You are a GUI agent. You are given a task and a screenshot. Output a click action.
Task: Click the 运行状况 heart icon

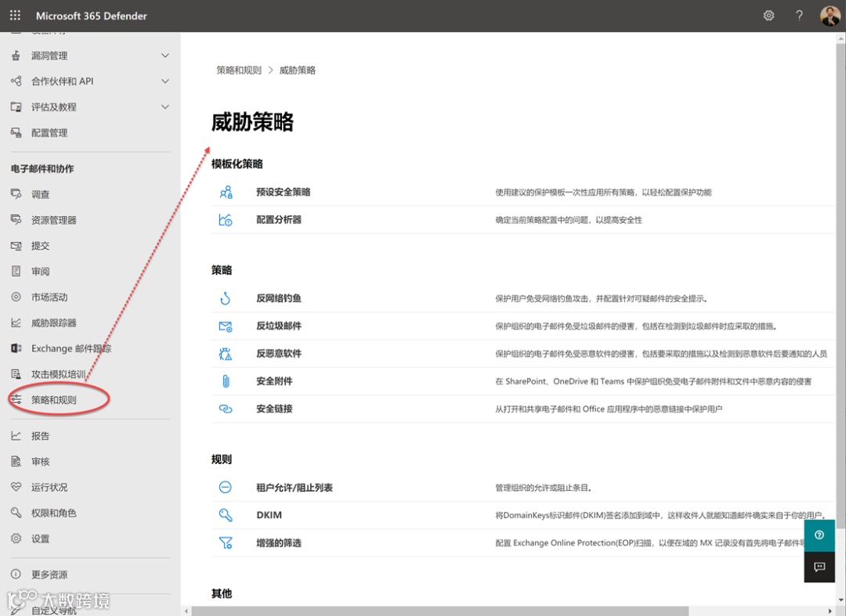tap(16, 487)
